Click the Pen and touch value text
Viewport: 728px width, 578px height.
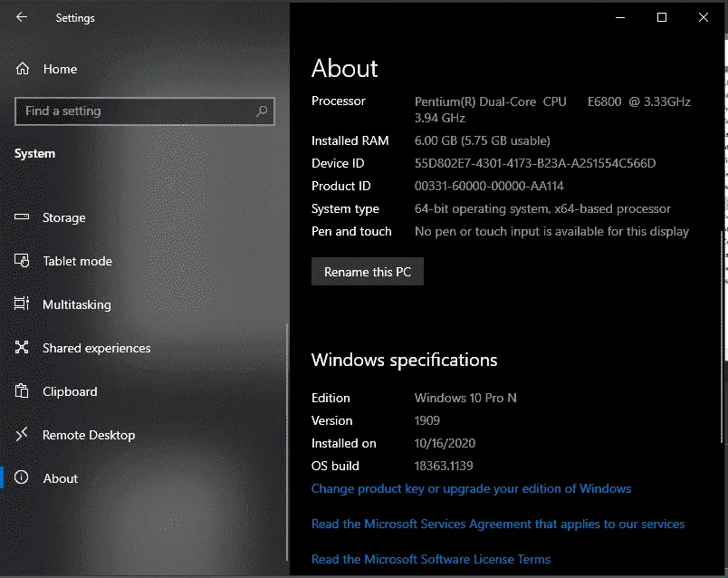click(x=551, y=231)
